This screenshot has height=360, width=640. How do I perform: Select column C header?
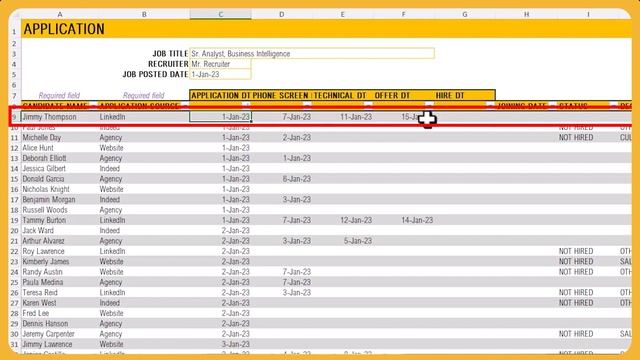pos(220,14)
